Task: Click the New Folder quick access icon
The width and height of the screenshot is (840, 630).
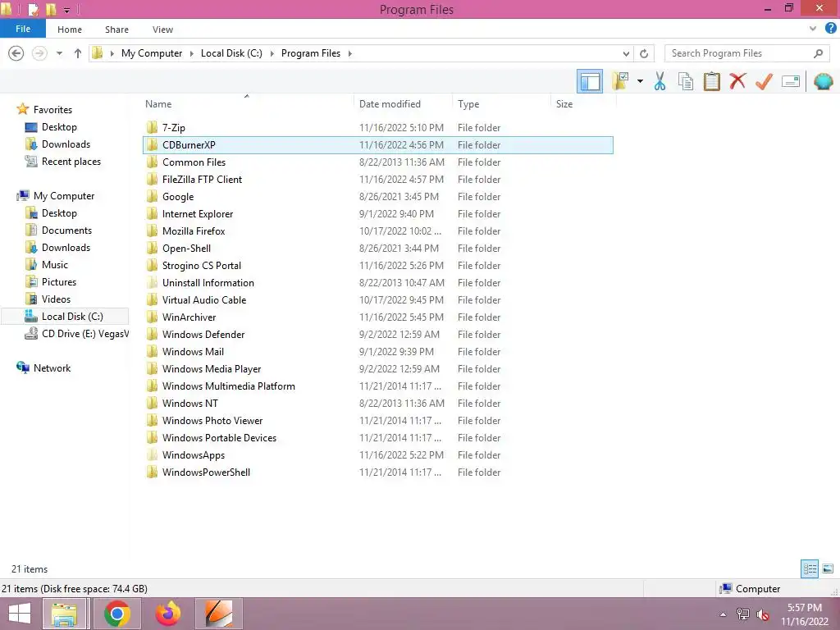Action: [51, 9]
